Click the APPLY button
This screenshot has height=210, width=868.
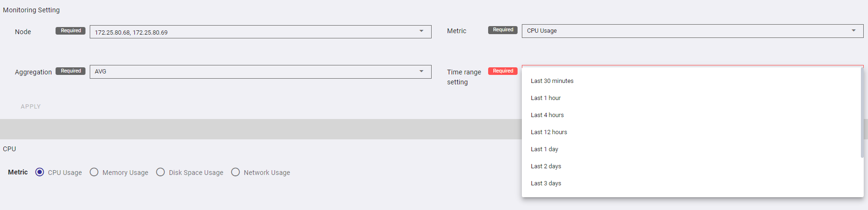(x=31, y=107)
